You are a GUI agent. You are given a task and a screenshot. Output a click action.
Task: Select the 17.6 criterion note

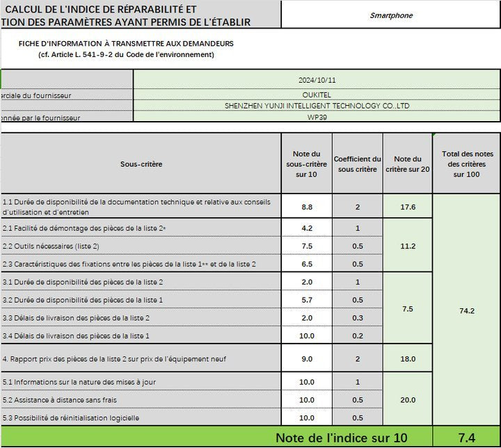click(408, 207)
